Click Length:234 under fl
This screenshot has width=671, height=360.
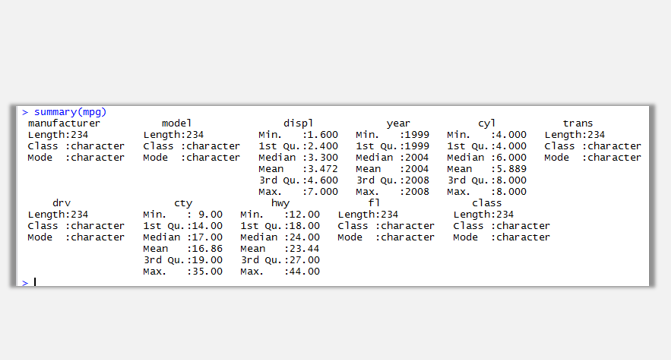(x=368, y=214)
